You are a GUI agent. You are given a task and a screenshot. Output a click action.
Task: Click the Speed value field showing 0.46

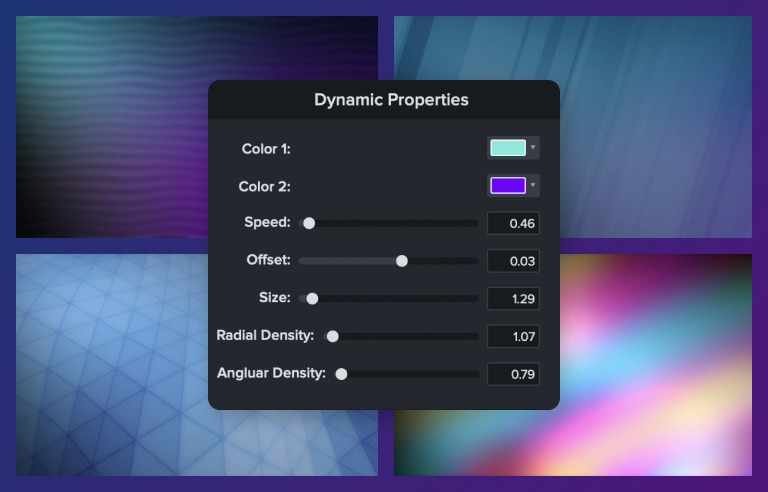click(513, 223)
